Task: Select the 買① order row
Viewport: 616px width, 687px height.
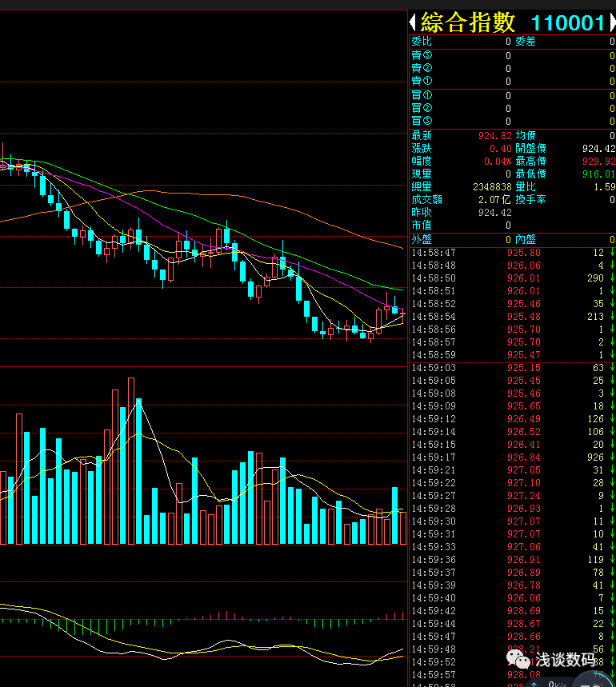Action: click(513, 95)
